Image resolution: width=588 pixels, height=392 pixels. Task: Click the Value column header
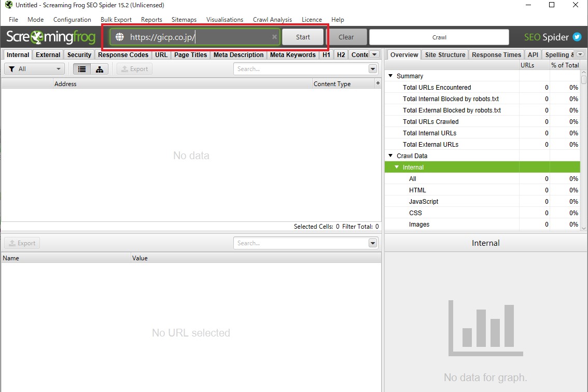[x=256, y=258]
